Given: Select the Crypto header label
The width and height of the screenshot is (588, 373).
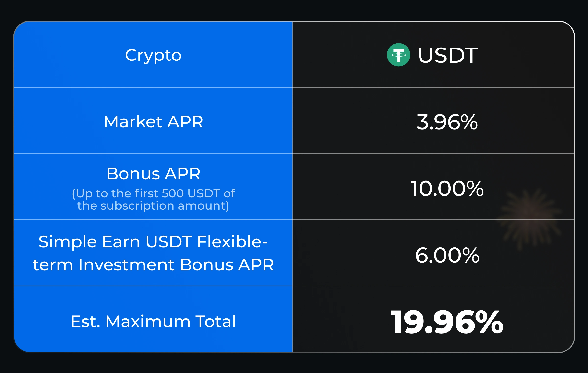Looking at the screenshot, I should pos(153,55).
